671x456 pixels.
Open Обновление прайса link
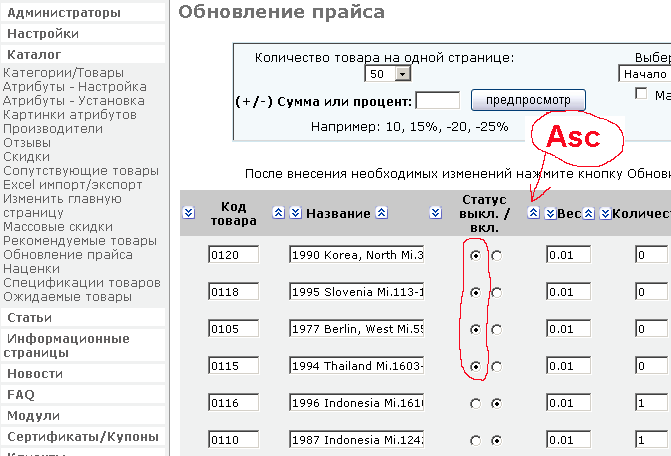68,255
